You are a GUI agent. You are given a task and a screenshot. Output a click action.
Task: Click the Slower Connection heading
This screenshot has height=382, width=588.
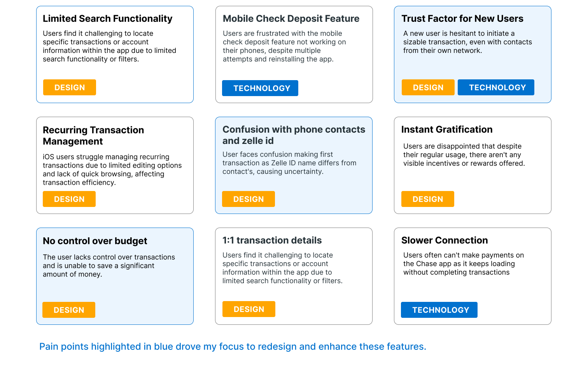click(x=444, y=240)
